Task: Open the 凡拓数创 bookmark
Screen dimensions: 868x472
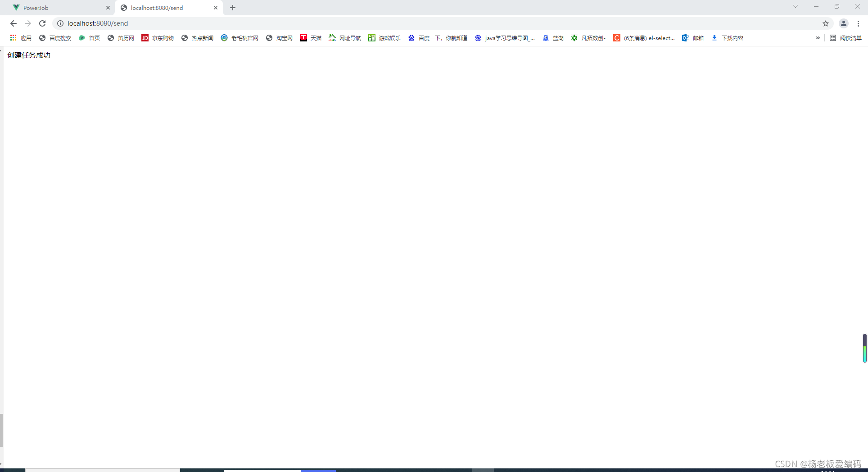Action: point(588,38)
